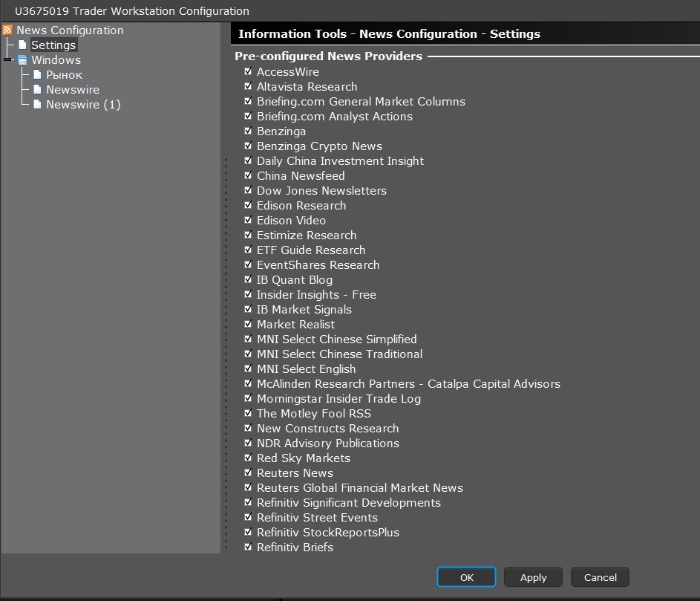Image resolution: width=700 pixels, height=601 pixels.
Task: Uncheck the AccessWire provider checkbox
Action: click(x=248, y=71)
